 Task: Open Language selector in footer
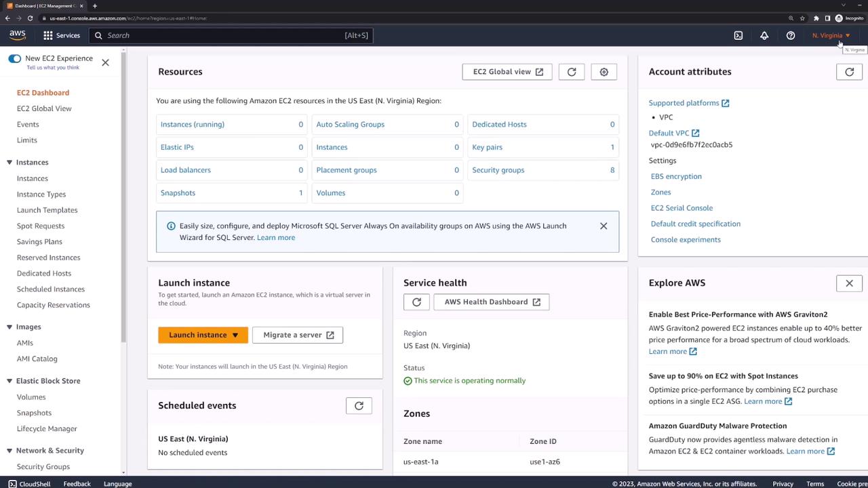(x=117, y=484)
